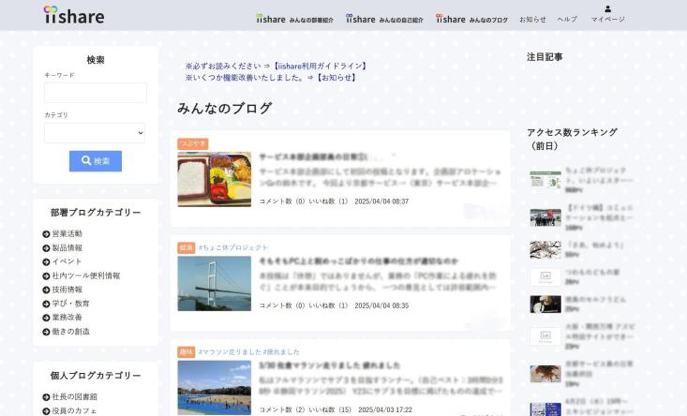Click arrow icon beside 営業活動 category
Viewport: 687px width, 416px height.
click(47, 234)
